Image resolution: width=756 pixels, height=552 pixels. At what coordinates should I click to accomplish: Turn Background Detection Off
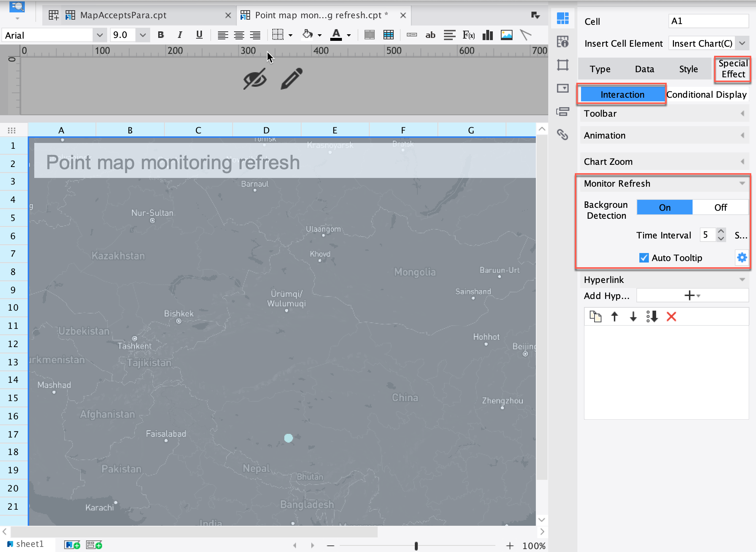720,207
